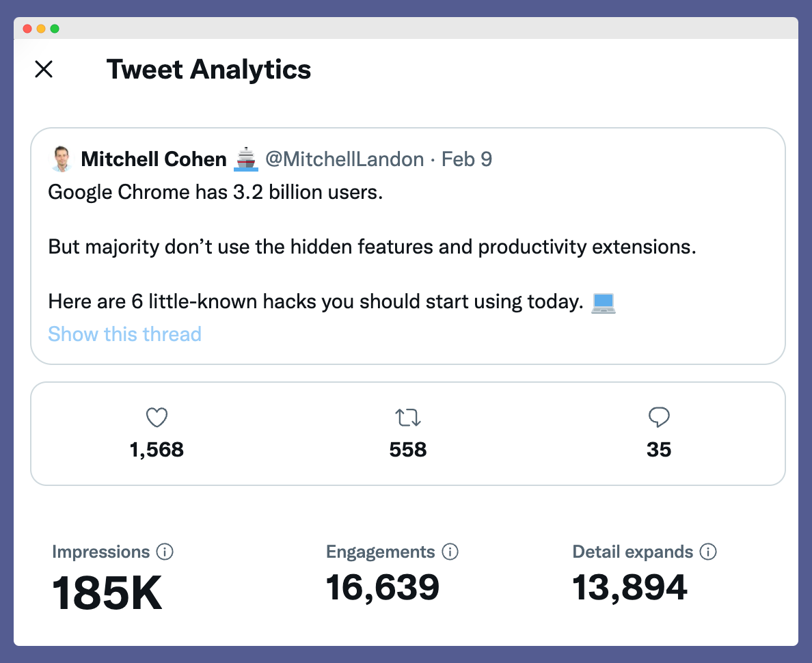Open the Impressions info icon
Screen dimensions: 812x663
165,552
